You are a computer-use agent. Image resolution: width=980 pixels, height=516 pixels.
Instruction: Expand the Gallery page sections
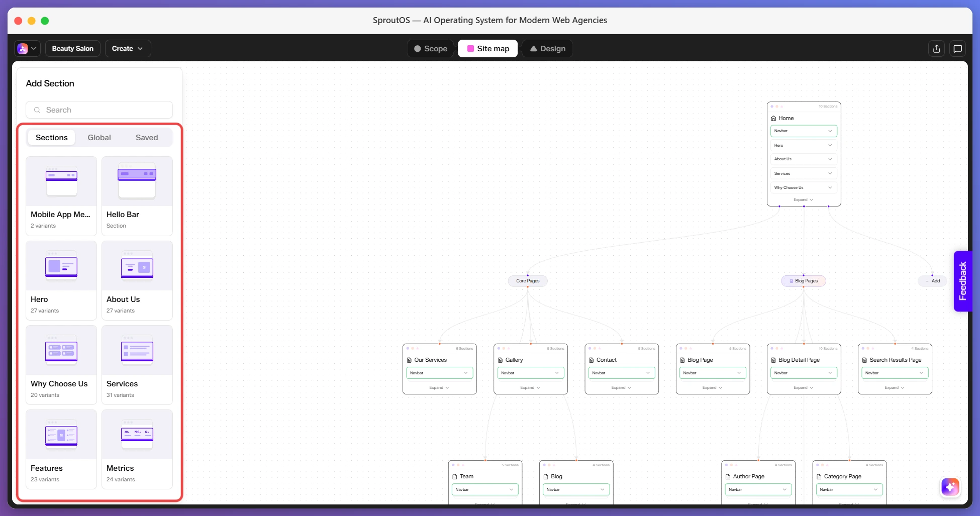pos(530,388)
